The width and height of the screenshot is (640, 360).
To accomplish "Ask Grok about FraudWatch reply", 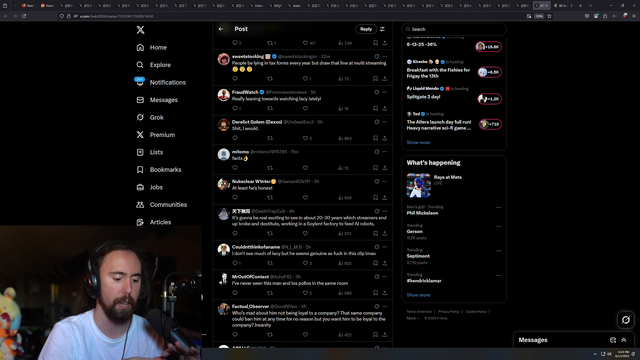I will click(376, 92).
